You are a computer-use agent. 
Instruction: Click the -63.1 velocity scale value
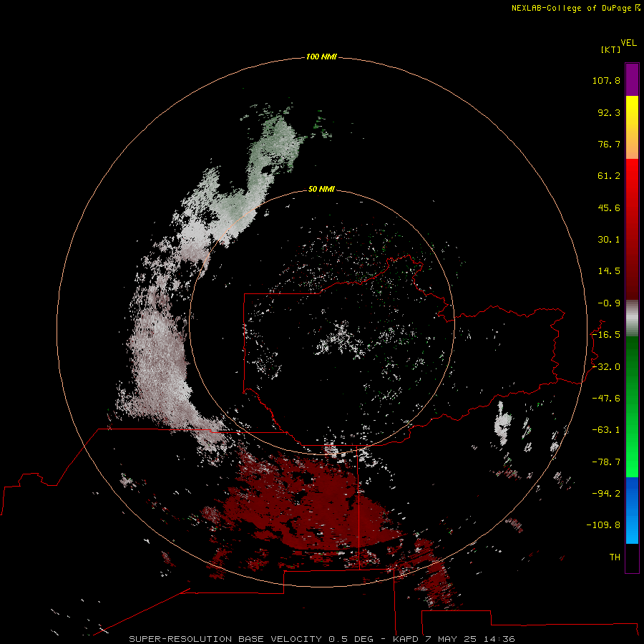pos(606,430)
